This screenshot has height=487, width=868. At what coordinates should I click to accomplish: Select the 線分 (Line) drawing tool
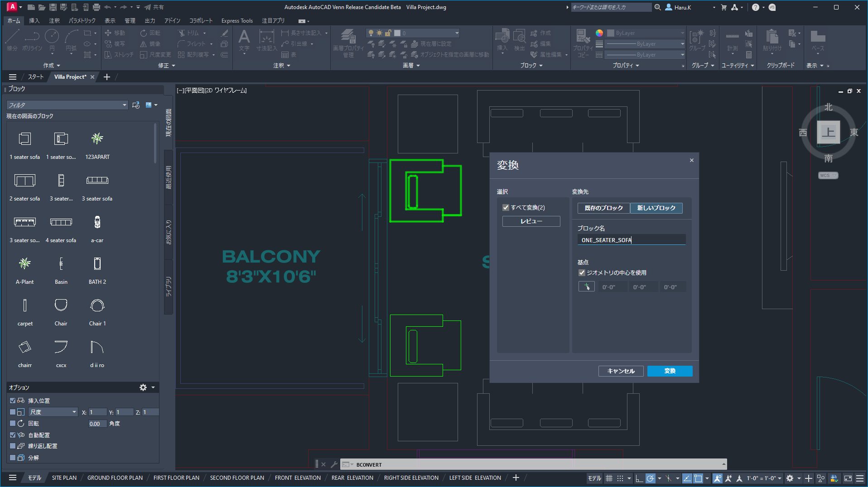(12, 36)
